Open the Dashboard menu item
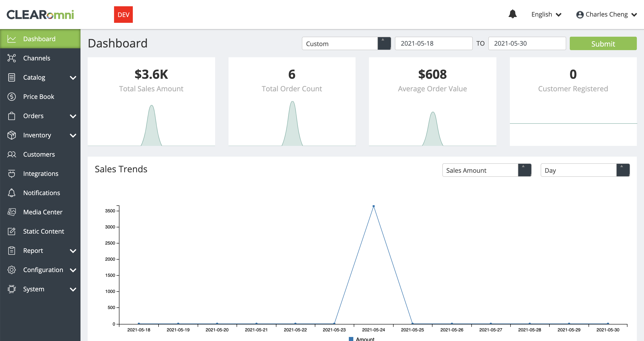The width and height of the screenshot is (644, 341). [x=39, y=39]
